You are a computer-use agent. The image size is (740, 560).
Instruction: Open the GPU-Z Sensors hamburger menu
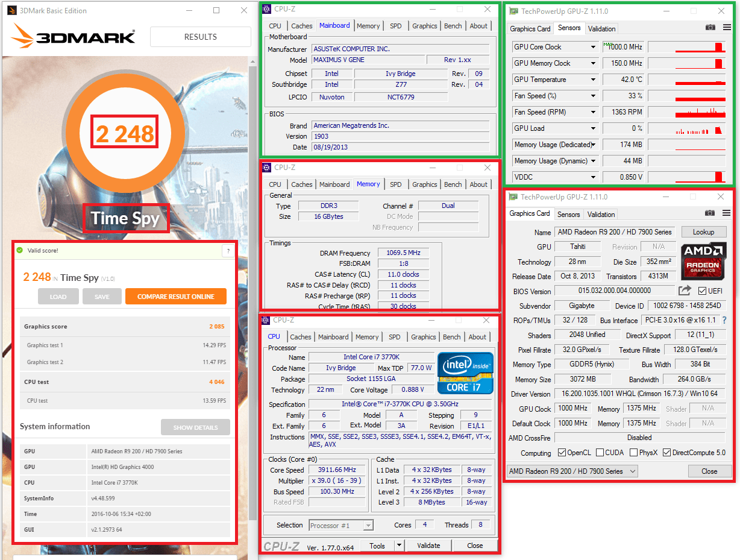(727, 28)
